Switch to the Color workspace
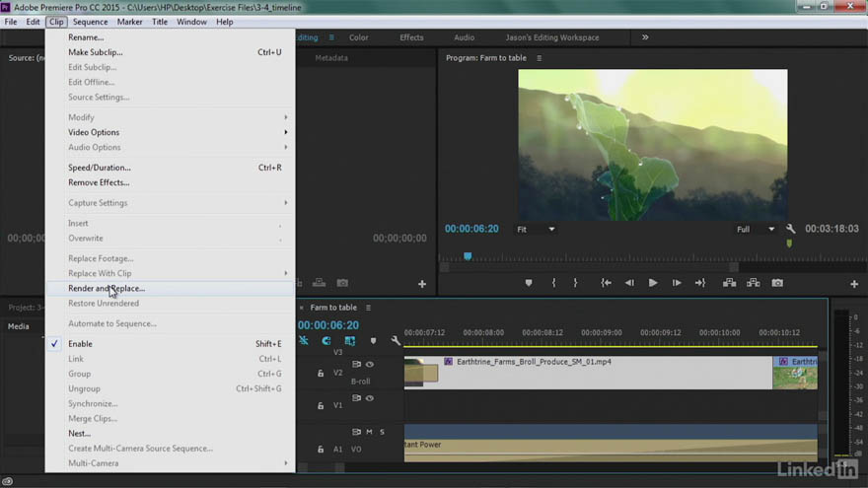The width and height of the screenshot is (868, 488). pos(359,37)
